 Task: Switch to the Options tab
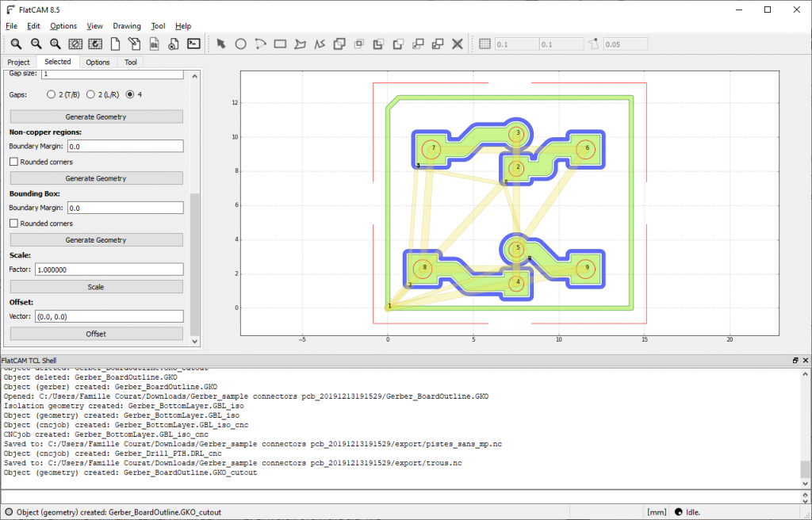tap(98, 62)
